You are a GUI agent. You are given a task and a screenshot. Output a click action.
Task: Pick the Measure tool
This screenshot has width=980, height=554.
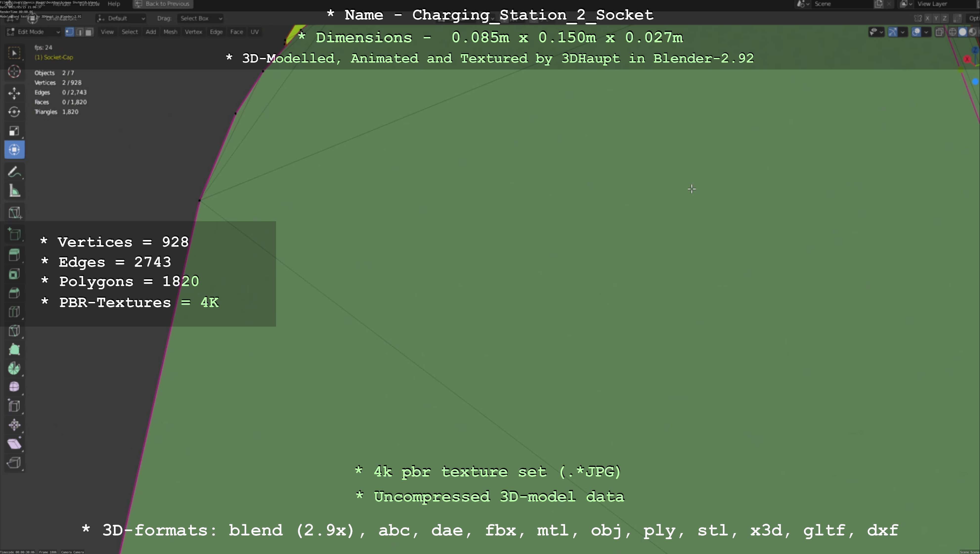(14, 191)
